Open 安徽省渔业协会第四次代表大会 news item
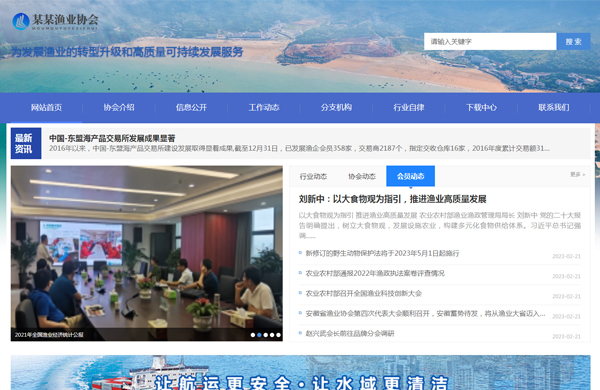This screenshot has width=600, height=390. click(425, 313)
